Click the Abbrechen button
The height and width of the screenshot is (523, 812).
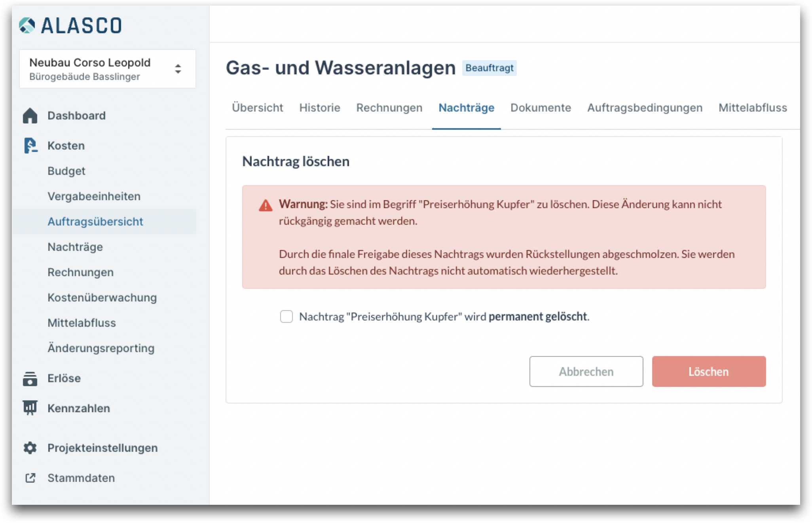pos(586,371)
